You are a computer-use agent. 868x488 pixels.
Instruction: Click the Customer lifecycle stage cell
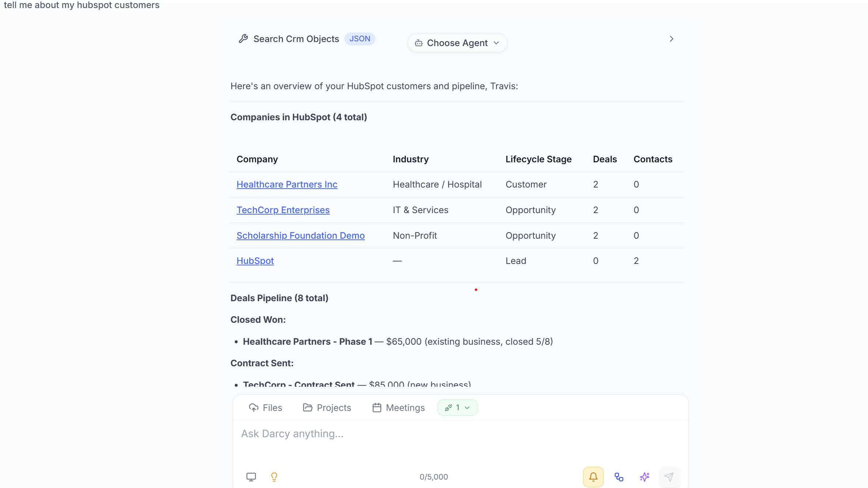coord(526,184)
